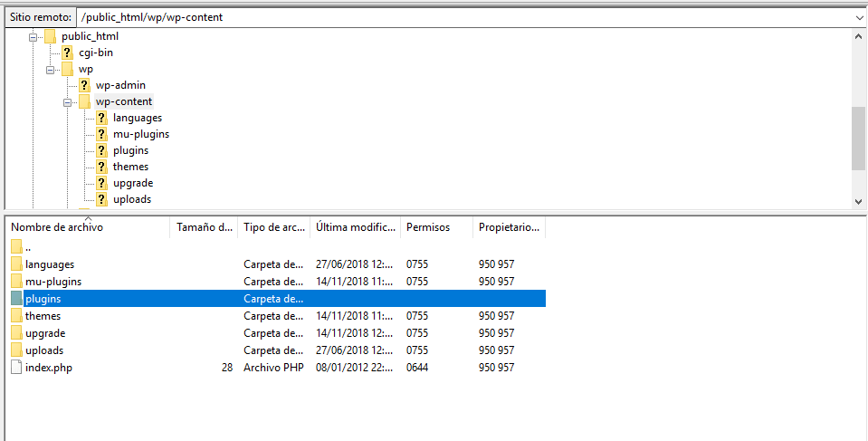Sort by Permisos column header

click(x=437, y=227)
